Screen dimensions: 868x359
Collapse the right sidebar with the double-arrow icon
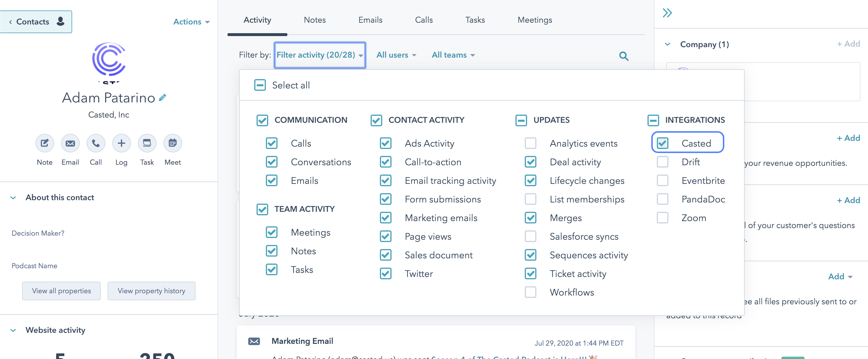click(x=667, y=13)
